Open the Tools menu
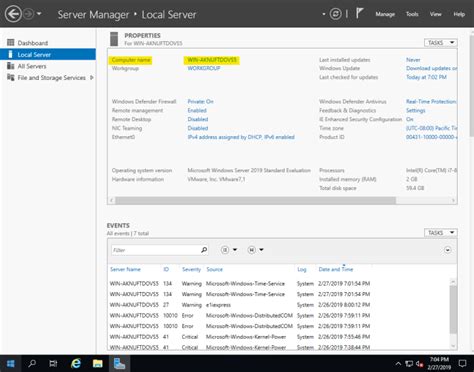This screenshot has height=372, width=474. click(x=412, y=14)
